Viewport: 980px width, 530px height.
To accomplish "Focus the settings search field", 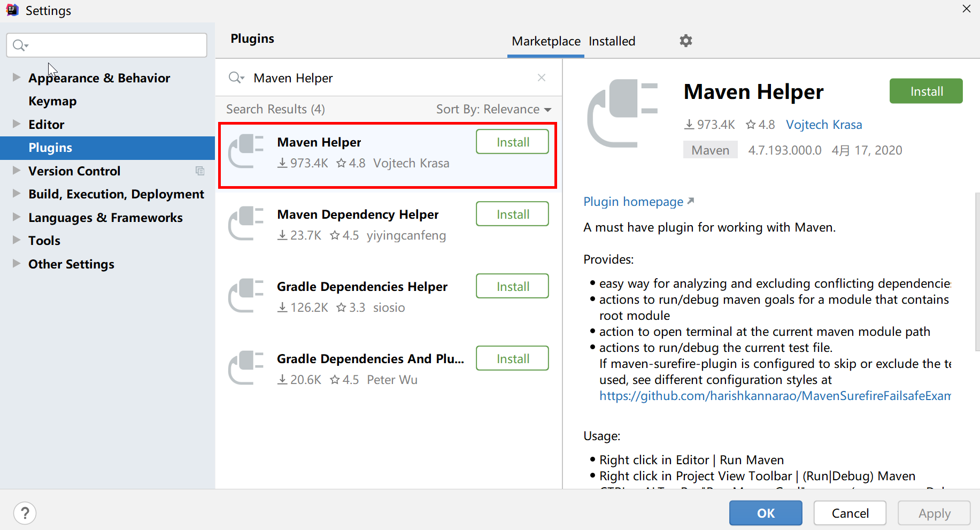I will 106,45.
